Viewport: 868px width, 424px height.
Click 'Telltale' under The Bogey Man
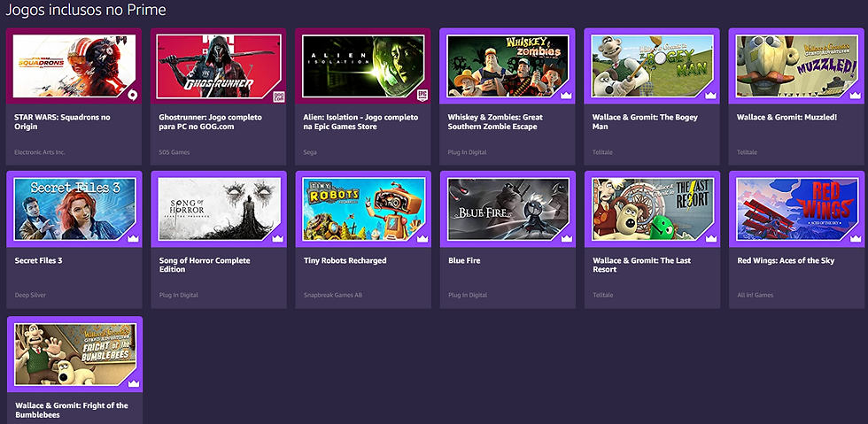tap(602, 151)
